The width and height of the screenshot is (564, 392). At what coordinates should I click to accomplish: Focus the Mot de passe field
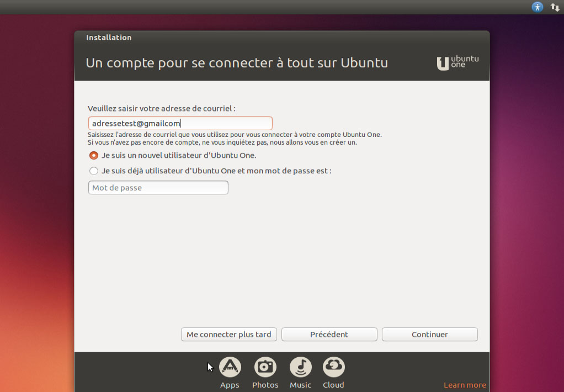[x=158, y=188]
